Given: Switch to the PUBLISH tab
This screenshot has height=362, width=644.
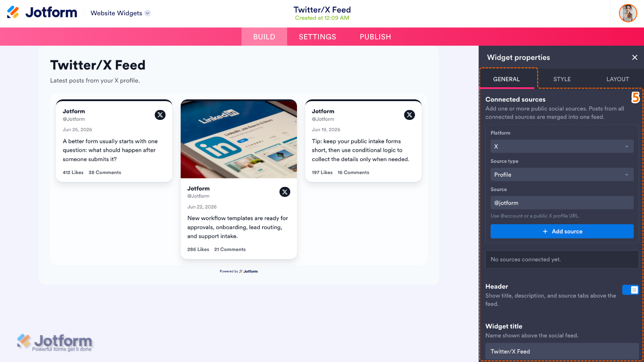Looking at the screenshot, I should coord(375,37).
